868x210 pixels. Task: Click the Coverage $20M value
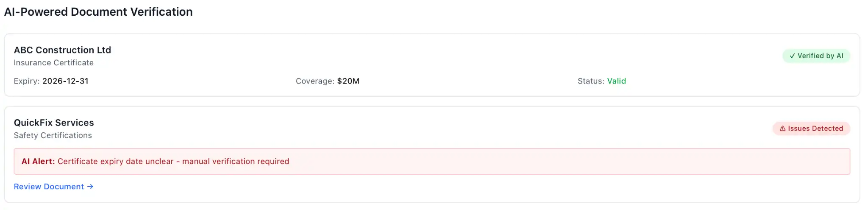click(348, 81)
